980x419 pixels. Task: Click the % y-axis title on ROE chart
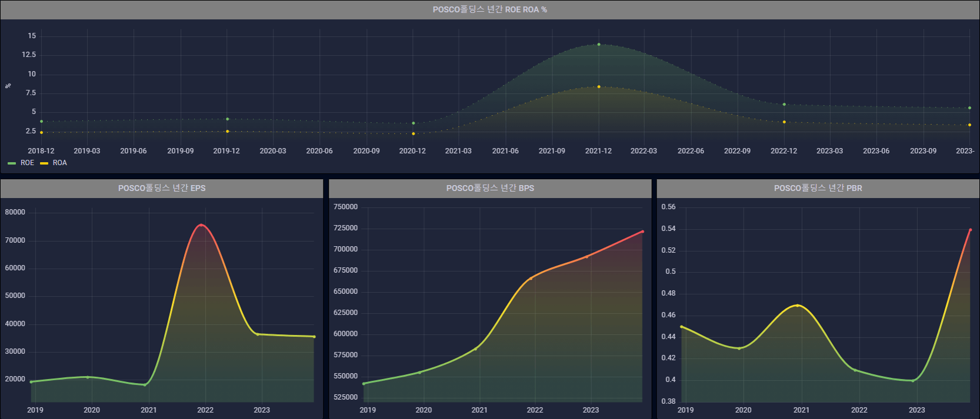tap(8, 85)
